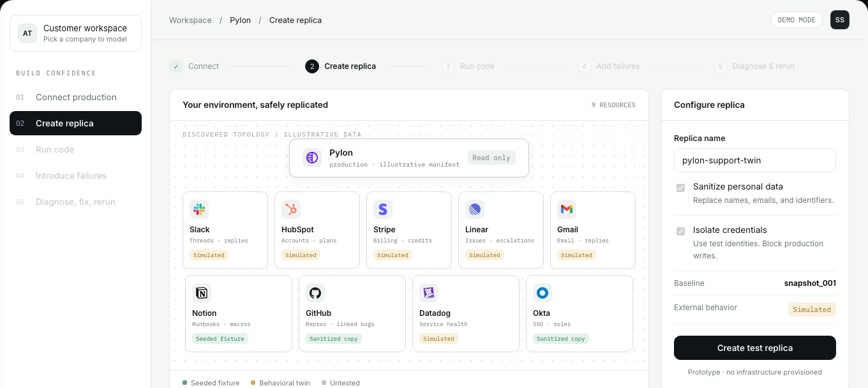Open Diagnose, fix, rerun sidebar item
The image size is (868, 388).
pos(75,202)
